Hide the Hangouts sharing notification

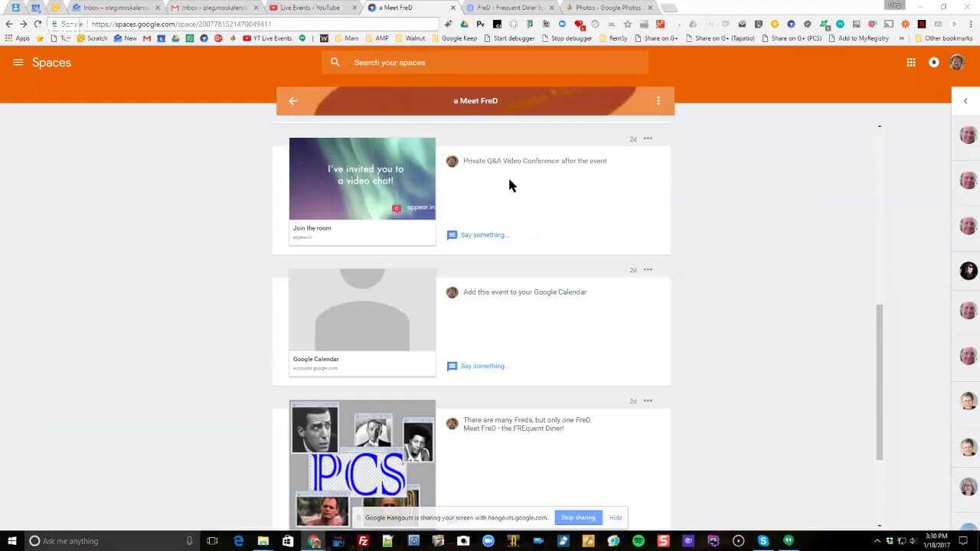click(x=616, y=518)
